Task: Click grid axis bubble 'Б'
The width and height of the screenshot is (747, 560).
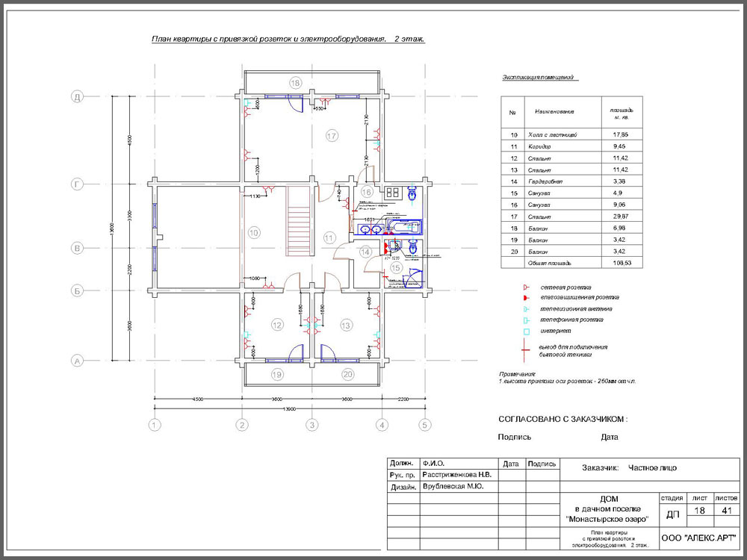Action: (x=77, y=290)
